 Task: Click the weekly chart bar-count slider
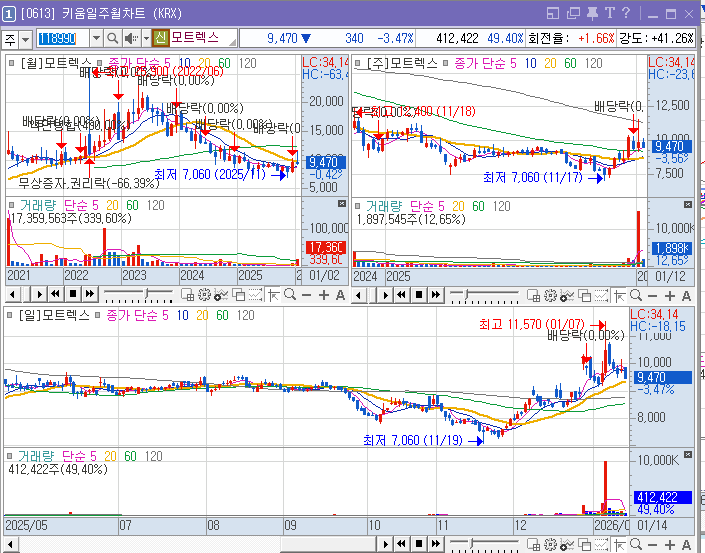click(x=484, y=296)
